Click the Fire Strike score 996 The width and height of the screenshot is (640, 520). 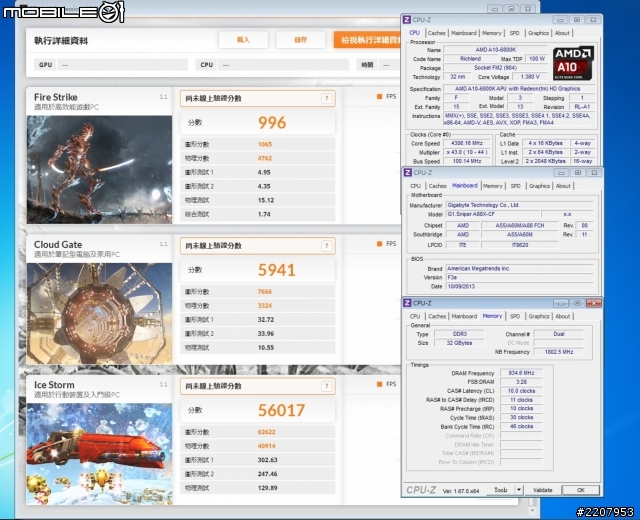(x=272, y=122)
